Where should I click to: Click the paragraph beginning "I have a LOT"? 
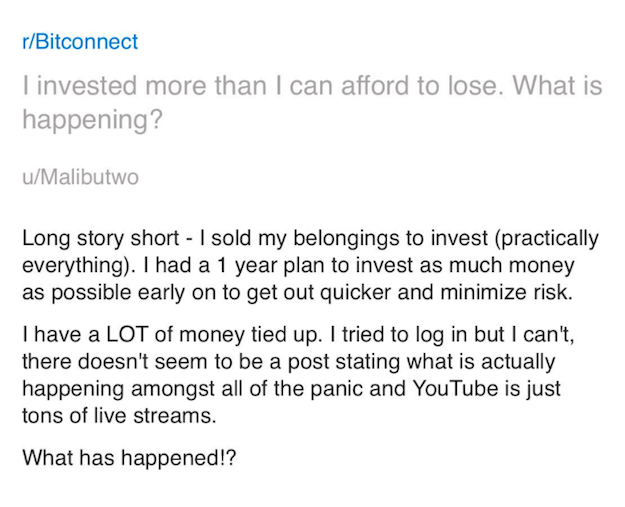(x=299, y=375)
